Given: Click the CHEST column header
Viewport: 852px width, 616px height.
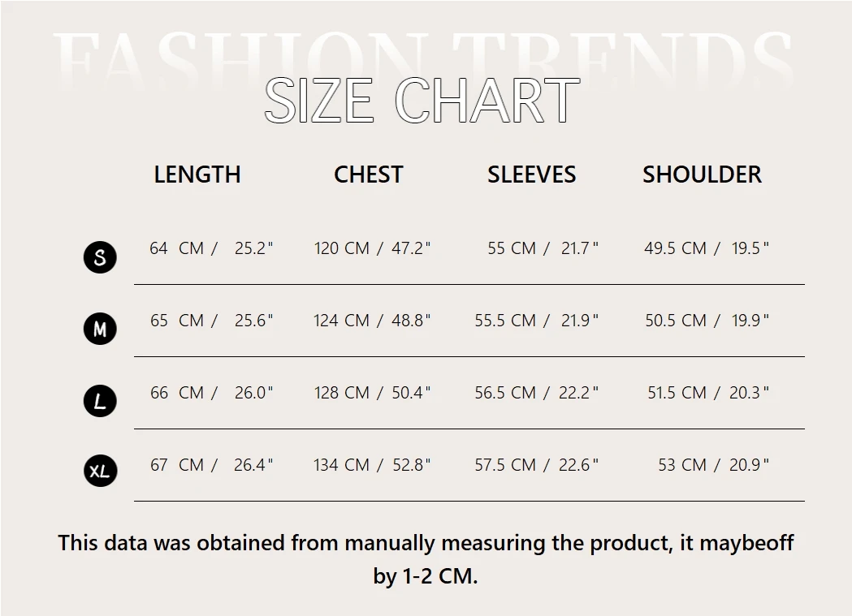Looking at the screenshot, I should pos(368,174).
